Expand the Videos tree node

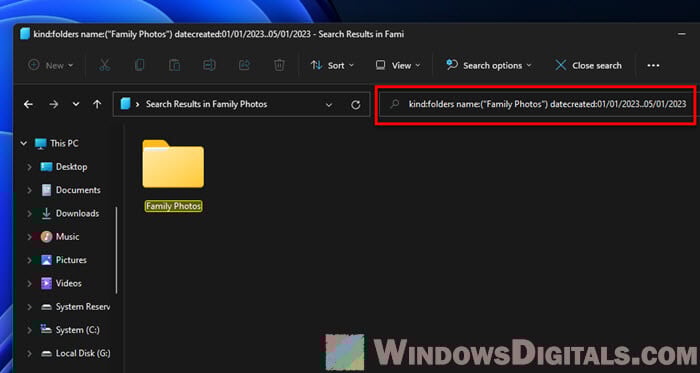tap(29, 283)
